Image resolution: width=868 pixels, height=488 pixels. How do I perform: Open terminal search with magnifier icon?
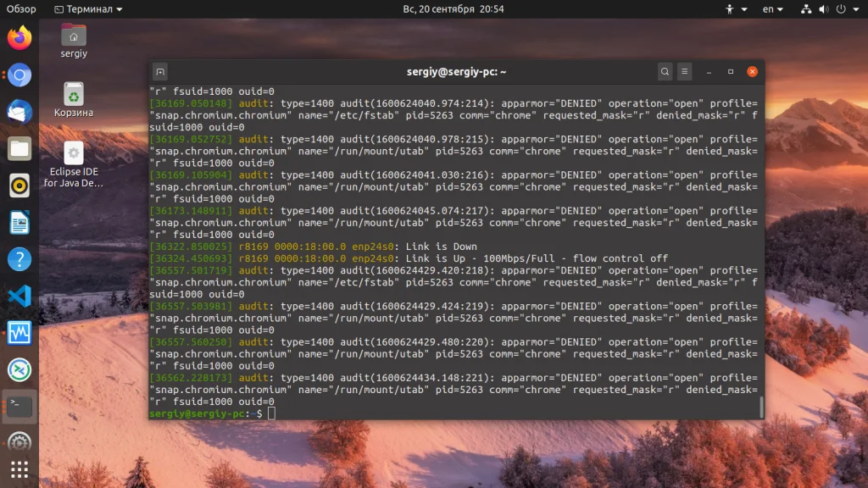[x=665, y=71]
